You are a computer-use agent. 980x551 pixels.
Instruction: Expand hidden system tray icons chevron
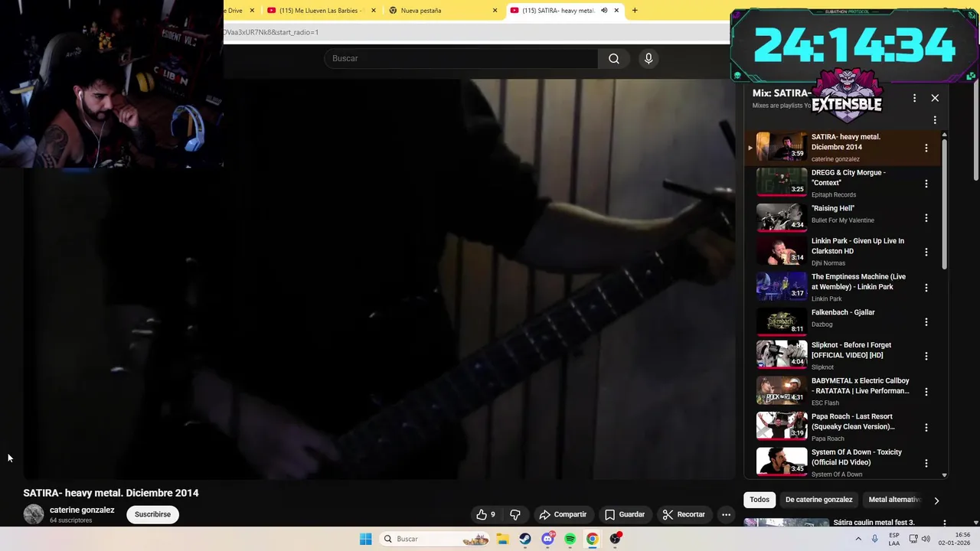coord(858,539)
